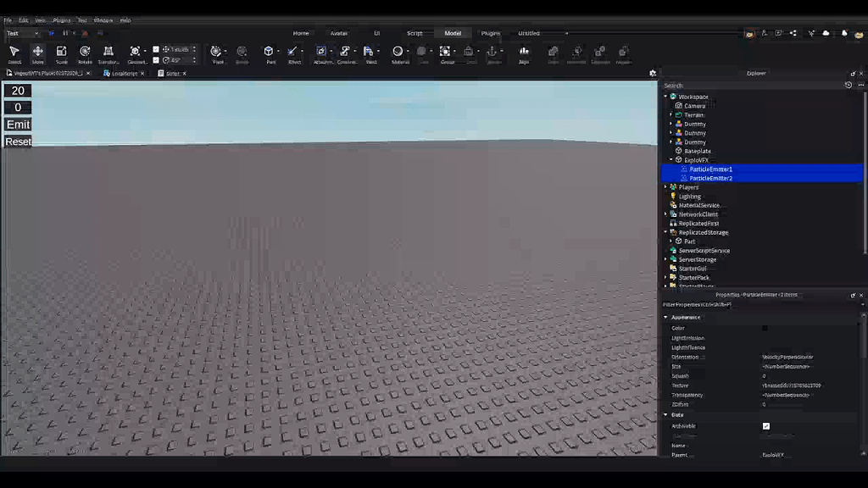
Task: Click the Align tool icon
Action: pyautogui.click(x=524, y=52)
